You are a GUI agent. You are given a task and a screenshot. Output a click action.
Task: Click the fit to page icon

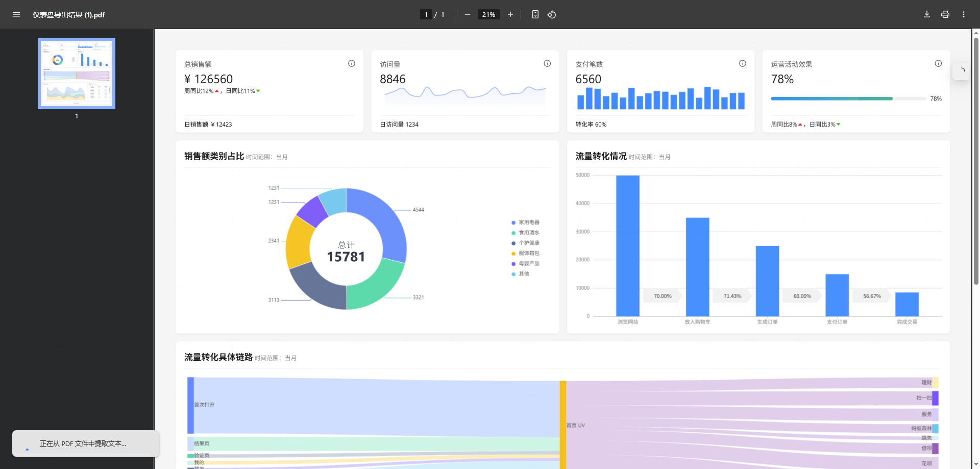[x=535, y=14]
